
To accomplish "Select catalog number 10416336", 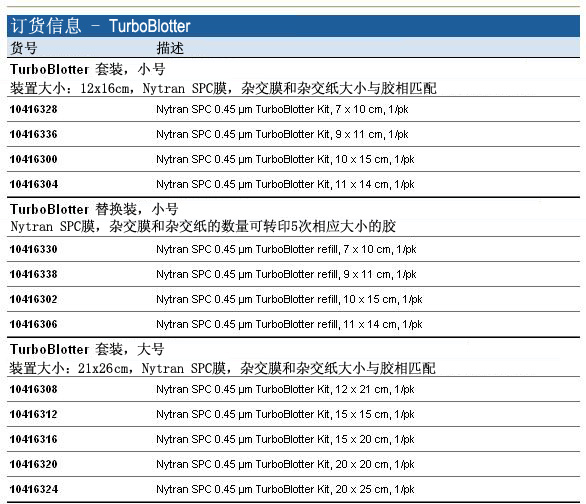I will (x=33, y=134).
